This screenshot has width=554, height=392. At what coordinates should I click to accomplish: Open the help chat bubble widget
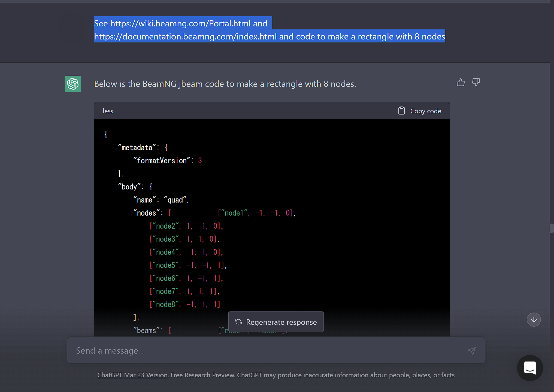coord(530,368)
